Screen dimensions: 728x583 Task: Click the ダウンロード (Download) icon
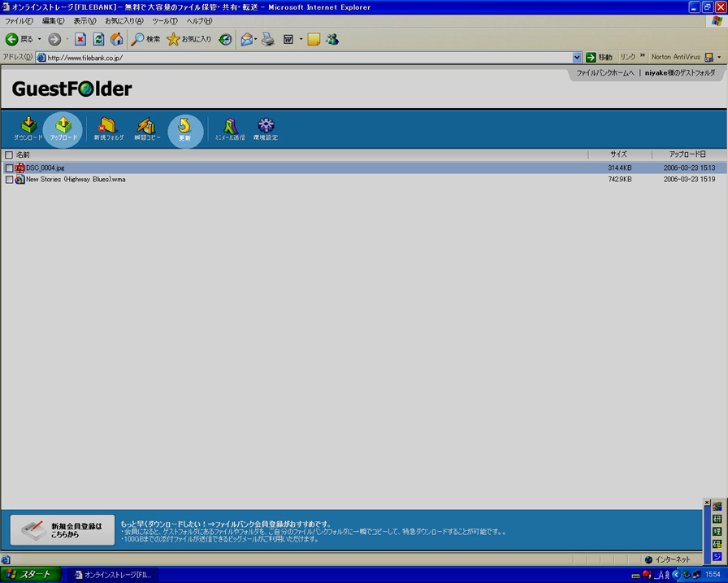[28, 128]
